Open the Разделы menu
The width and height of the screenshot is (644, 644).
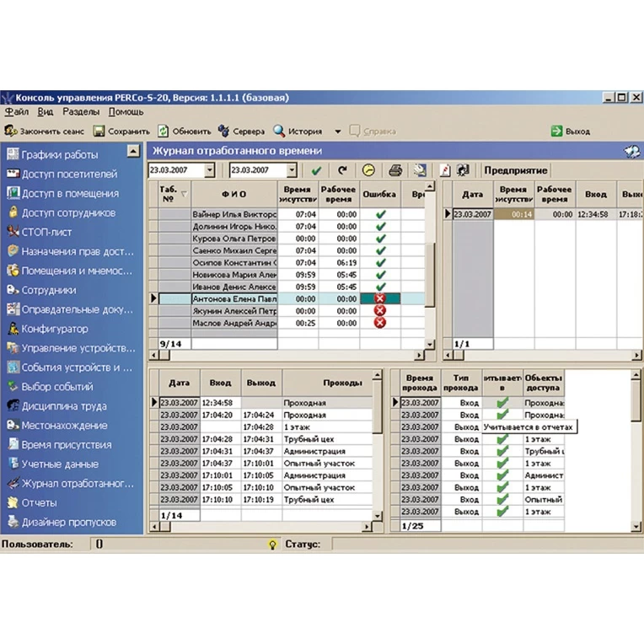point(81,111)
